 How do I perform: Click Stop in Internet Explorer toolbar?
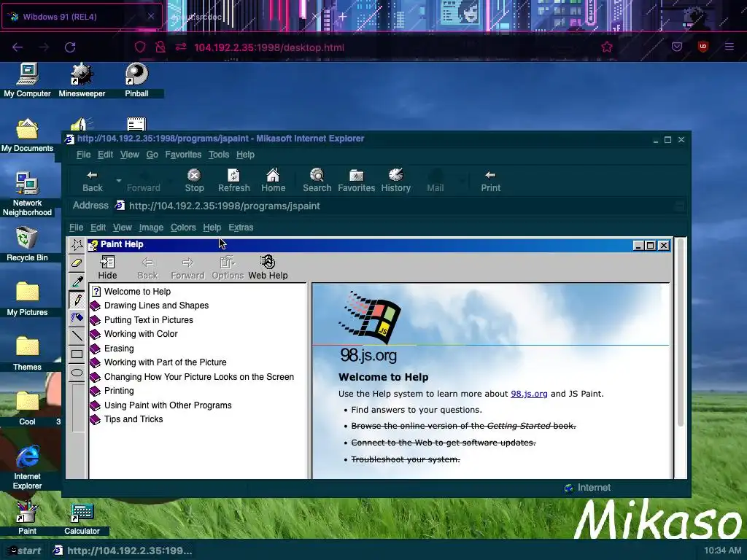point(194,181)
